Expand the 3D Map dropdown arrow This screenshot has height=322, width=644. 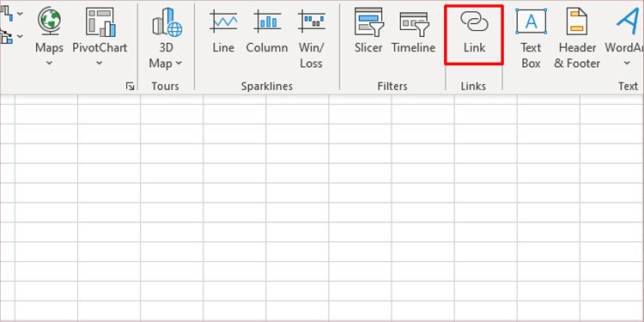point(179,64)
